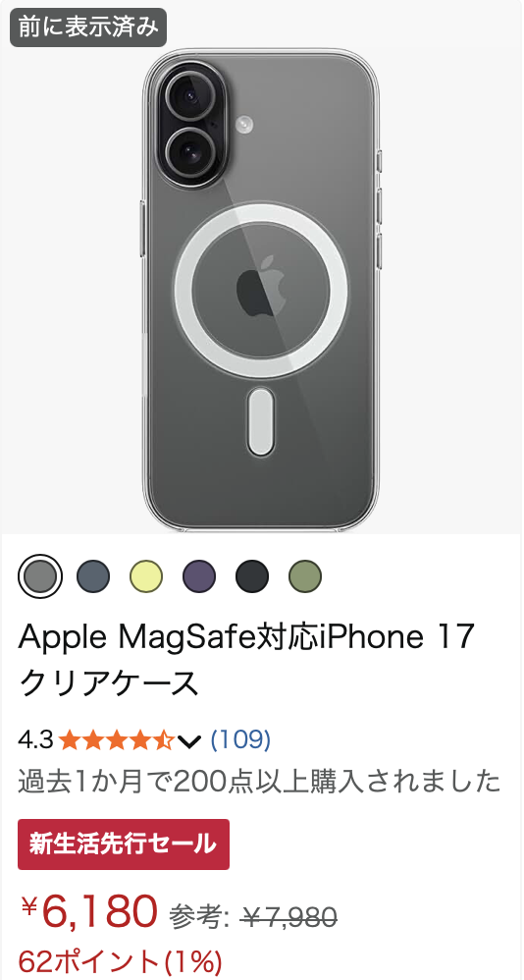Select the purple color swatch
The image size is (524, 980).
(x=199, y=575)
